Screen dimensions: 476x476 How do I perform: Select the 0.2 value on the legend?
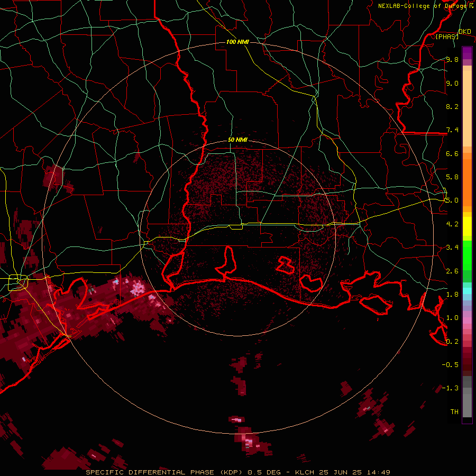452,341
